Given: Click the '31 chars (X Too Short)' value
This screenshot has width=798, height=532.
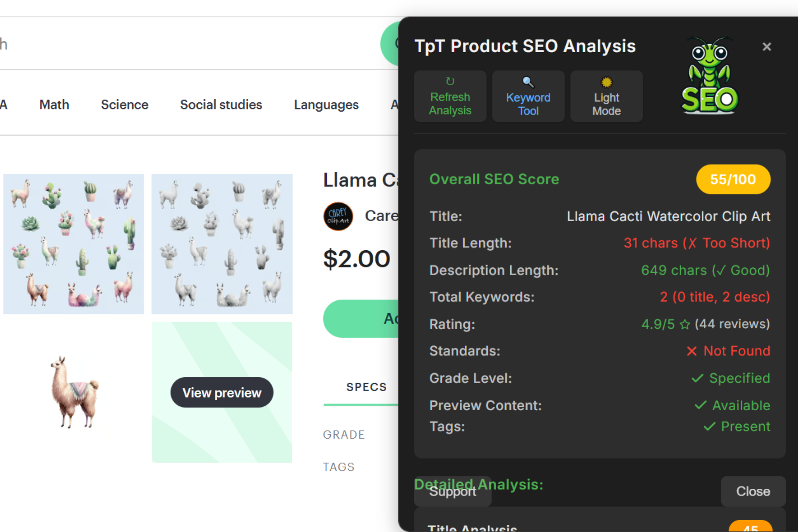Looking at the screenshot, I should tap(697, 243).
